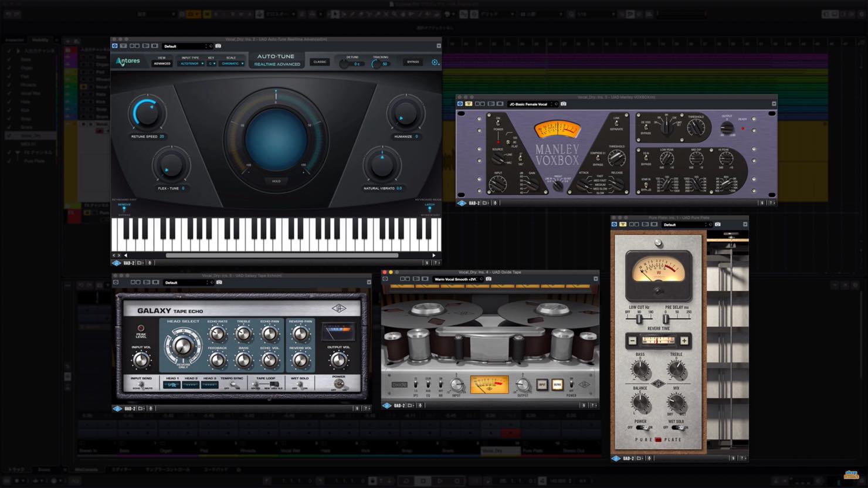This screenshot has width=868, height=488.
Task: Click the Manley VOXBOX plugin power icon
Action: point(460,104)
